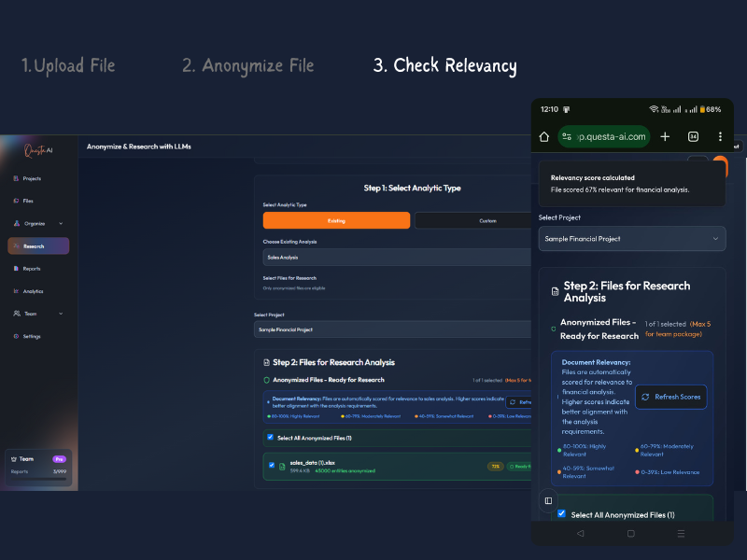
Task: Tap the phone battery 68% indicator
Action: [711, 109]
